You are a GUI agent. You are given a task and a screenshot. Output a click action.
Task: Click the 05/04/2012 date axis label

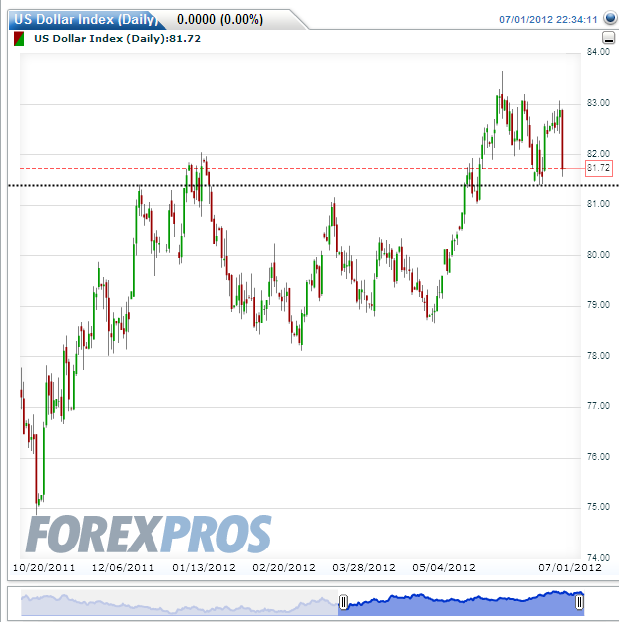[x=444, y=568]
